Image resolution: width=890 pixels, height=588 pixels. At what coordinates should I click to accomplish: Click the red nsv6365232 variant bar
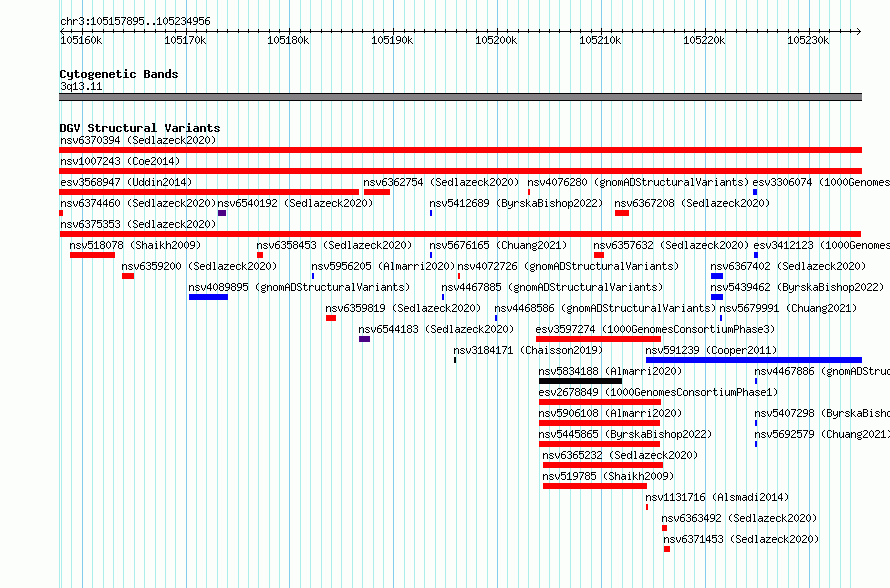click(603, 465)
